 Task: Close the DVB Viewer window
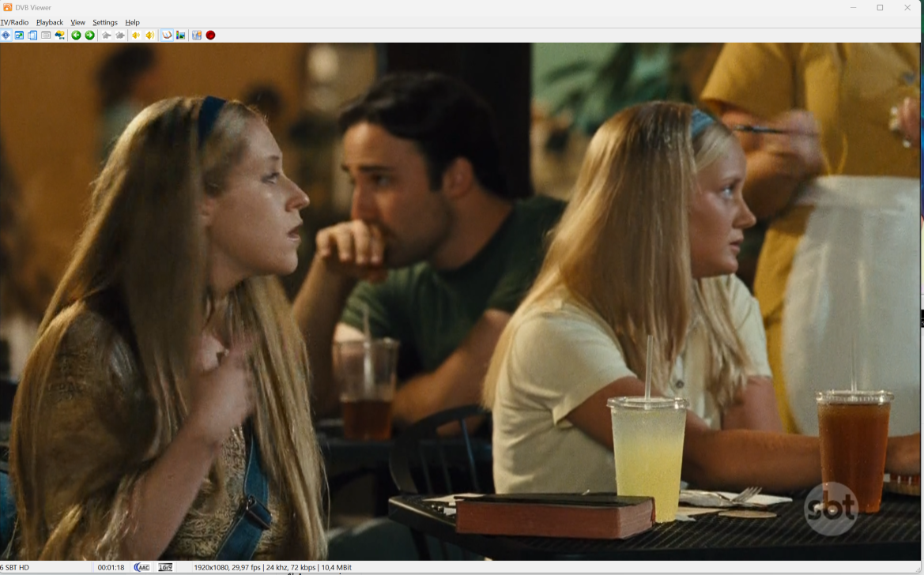coord(907,8)
